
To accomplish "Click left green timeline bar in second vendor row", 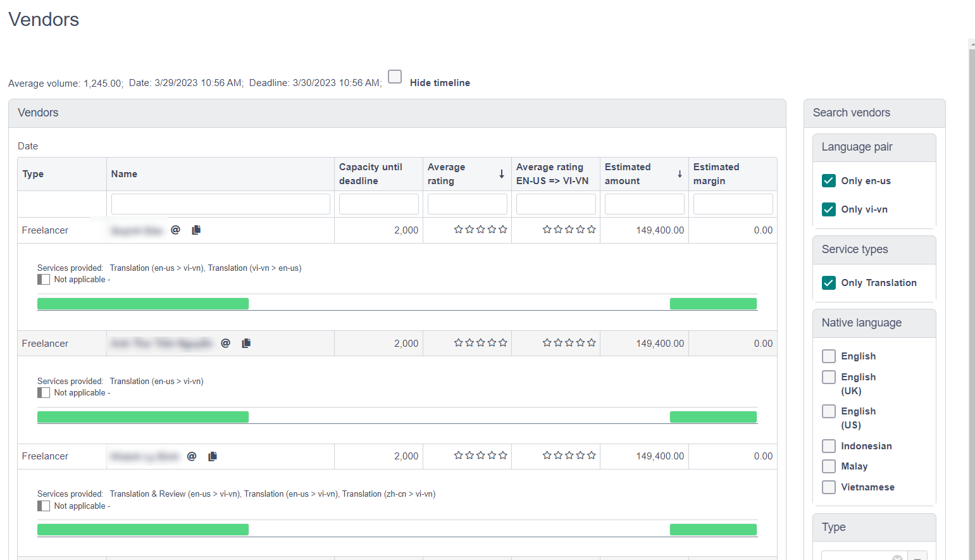I will pos(143,417).
